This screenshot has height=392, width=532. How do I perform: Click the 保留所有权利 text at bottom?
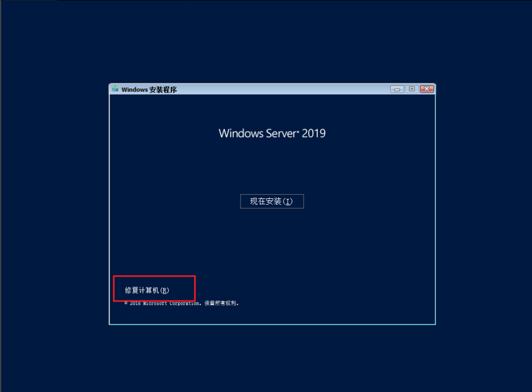(x=221, y=303)
